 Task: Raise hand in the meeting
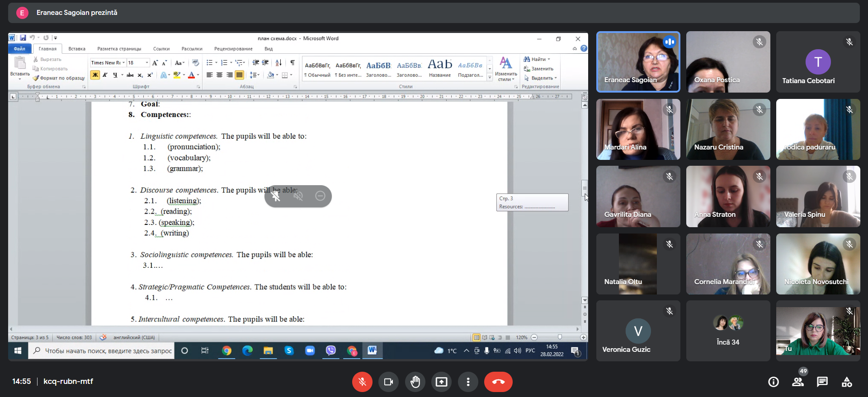click(x=415, y=382)
